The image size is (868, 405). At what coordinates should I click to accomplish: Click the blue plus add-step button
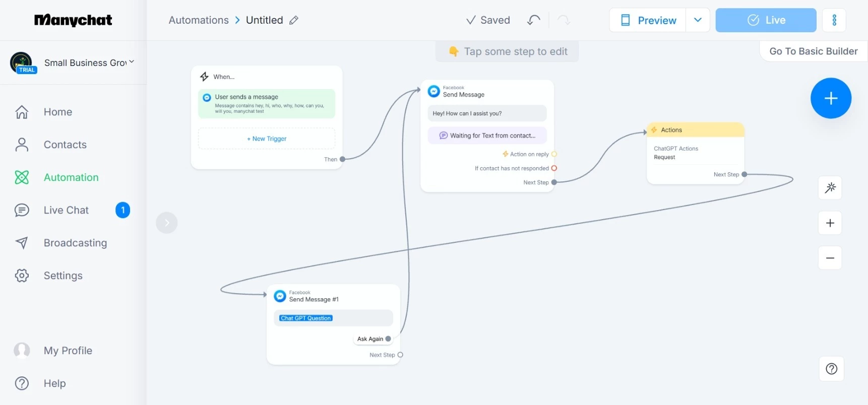(831, 98)
